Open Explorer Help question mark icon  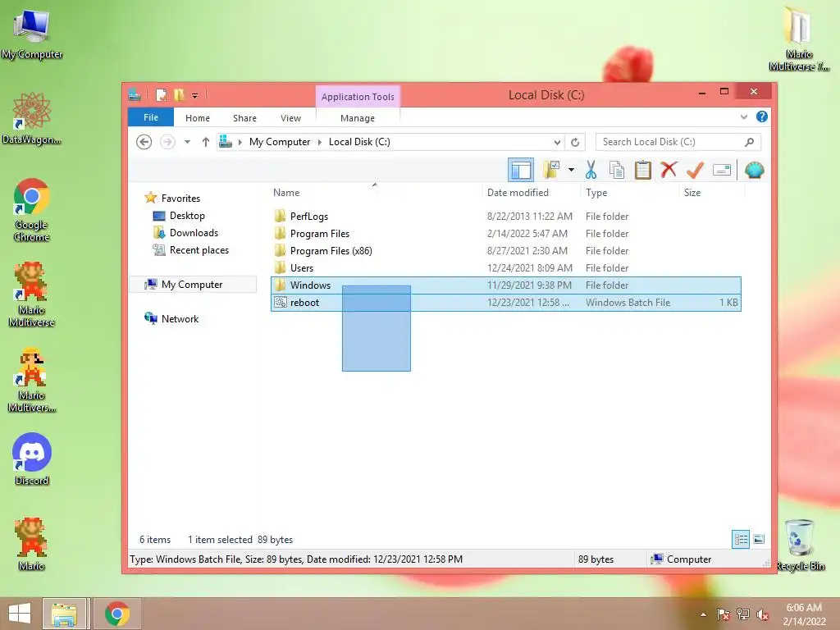tap(761, 116)
